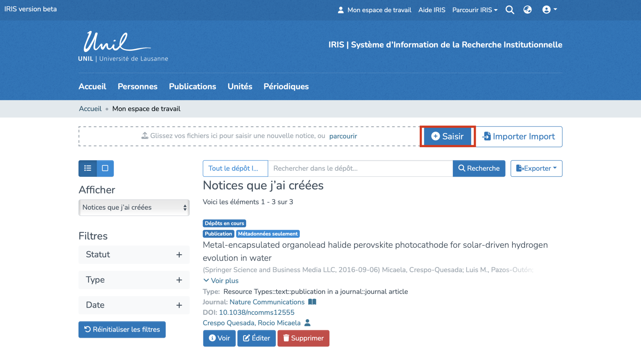The image size is (641, 364).
Task: Switch to detailed card view layout
Action: pyautogui.click(x=105, y=168)
